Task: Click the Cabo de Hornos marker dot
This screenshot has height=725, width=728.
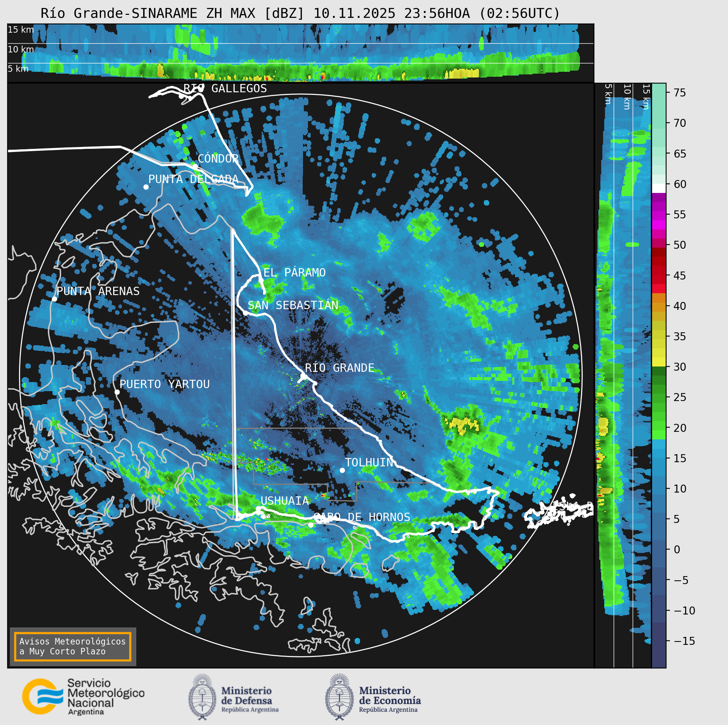Action: pos(311,525)
